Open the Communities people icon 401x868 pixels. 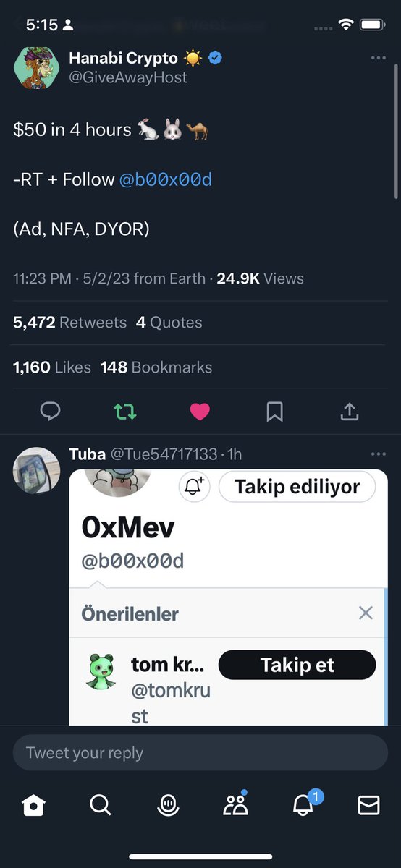235,804
